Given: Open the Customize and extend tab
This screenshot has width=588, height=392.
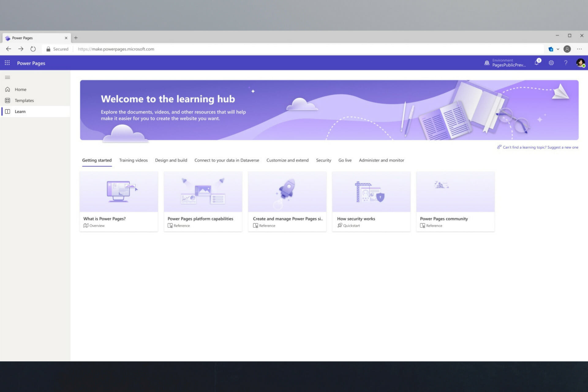Looking at the screenshot, I should point(287,160).
